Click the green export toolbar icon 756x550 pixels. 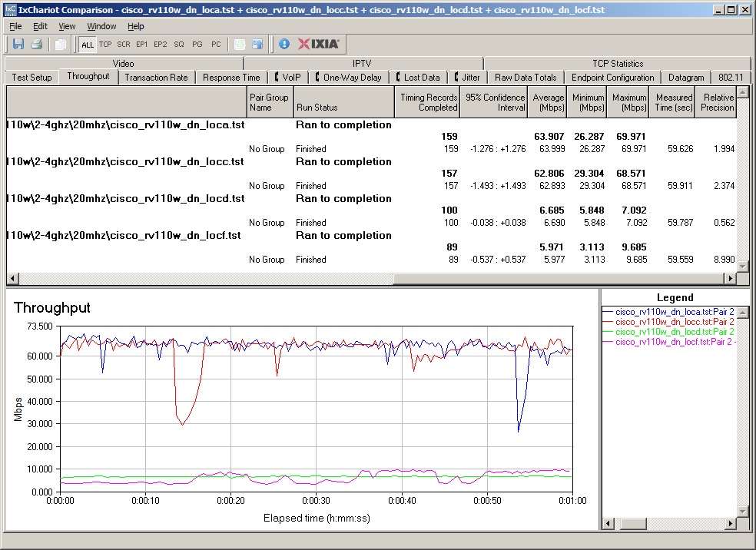(240, 45)
